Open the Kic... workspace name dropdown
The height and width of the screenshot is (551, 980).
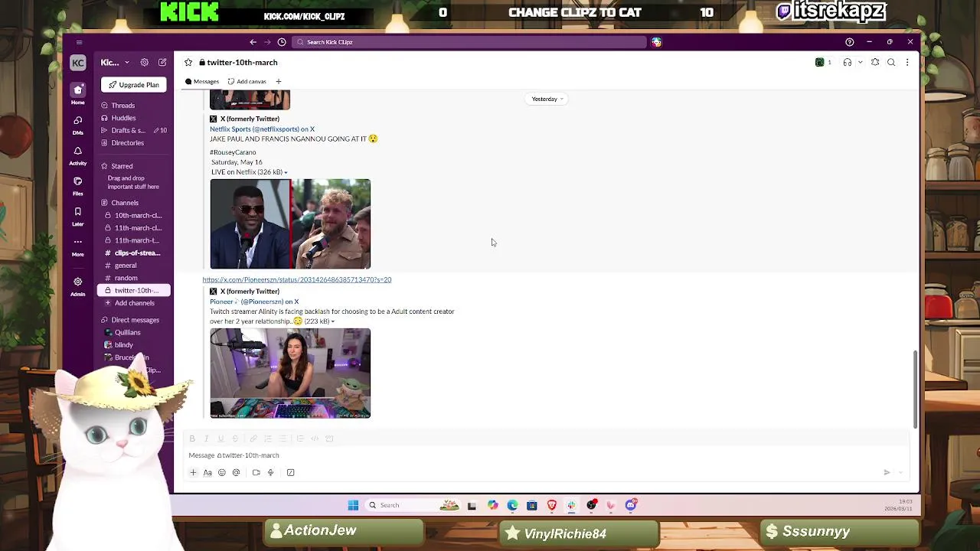click(x=115, y=63)
